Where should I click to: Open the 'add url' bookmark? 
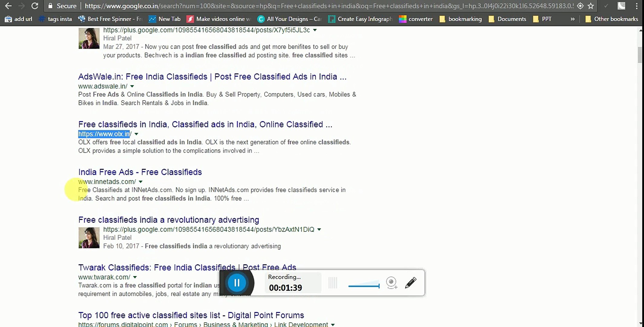19,19
